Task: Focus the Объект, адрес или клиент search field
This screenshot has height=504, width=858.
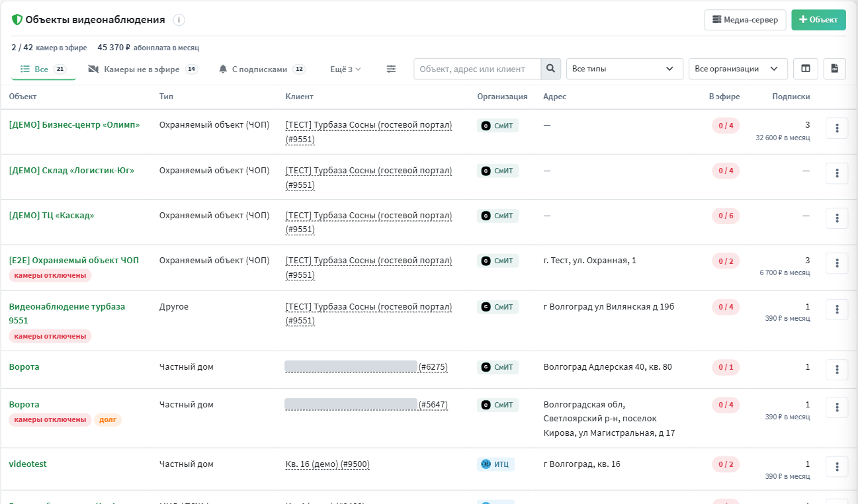Action: coord(477,69)
